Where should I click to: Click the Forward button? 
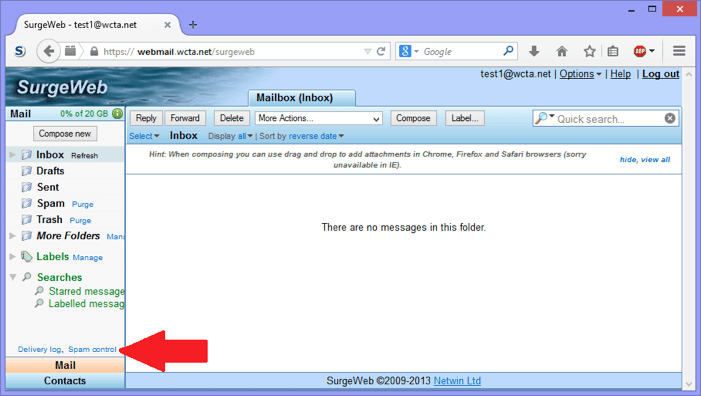coord(185,118)
